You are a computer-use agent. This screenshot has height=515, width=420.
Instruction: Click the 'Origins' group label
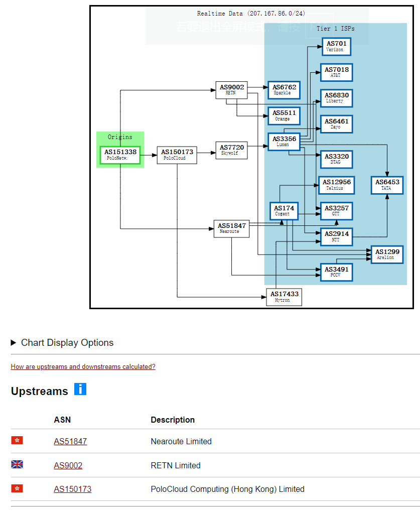point(120,137)
